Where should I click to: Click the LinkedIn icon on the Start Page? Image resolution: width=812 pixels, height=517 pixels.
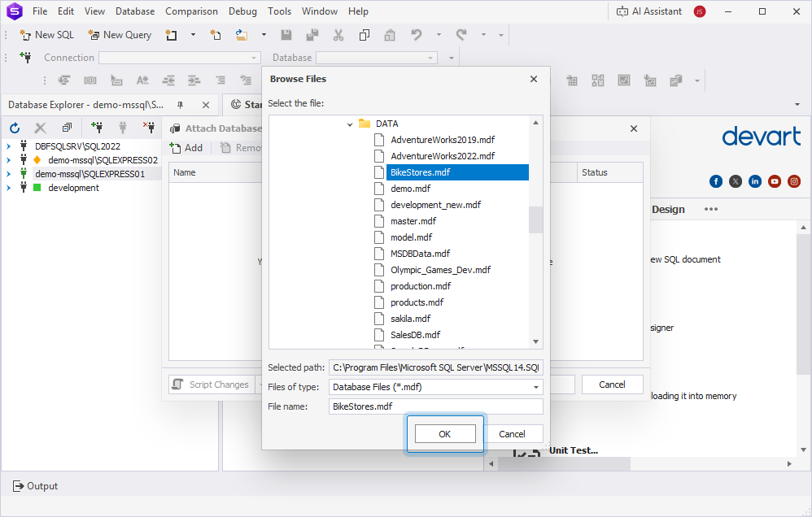(x=755, y=181)
